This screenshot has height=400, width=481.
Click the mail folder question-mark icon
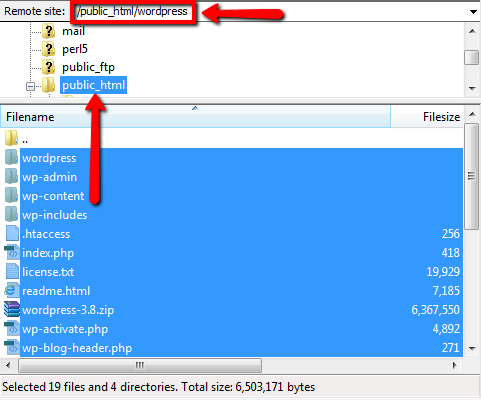click(x=49, y=31)
